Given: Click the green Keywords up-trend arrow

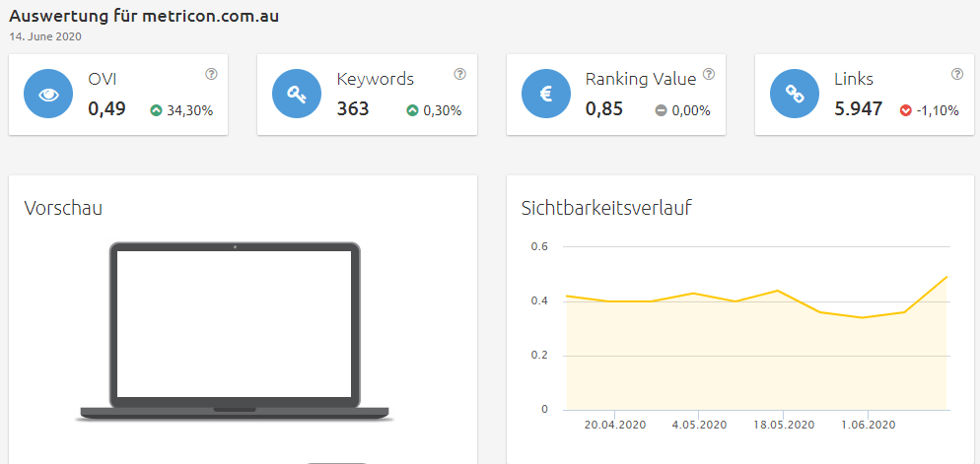Looking at the screenshot, I should pyautogui.click(x=412, y=110).
